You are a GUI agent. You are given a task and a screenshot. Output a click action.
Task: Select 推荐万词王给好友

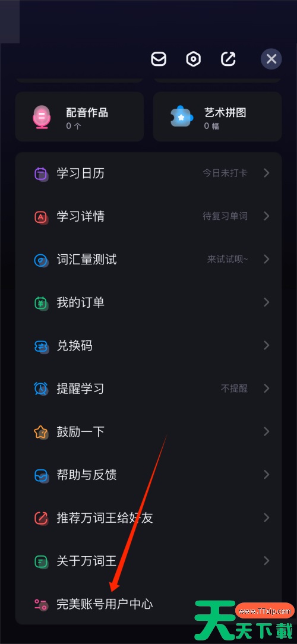pos(148,518)
